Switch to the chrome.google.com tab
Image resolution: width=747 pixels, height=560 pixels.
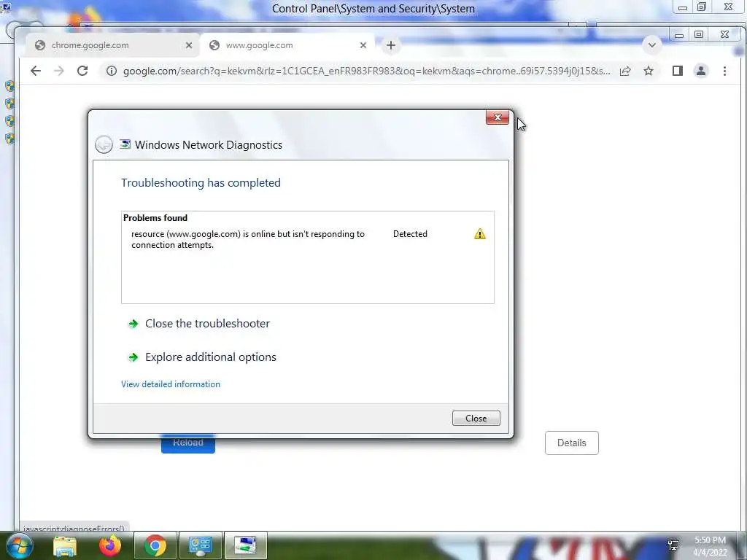click(x=112, y=45)
